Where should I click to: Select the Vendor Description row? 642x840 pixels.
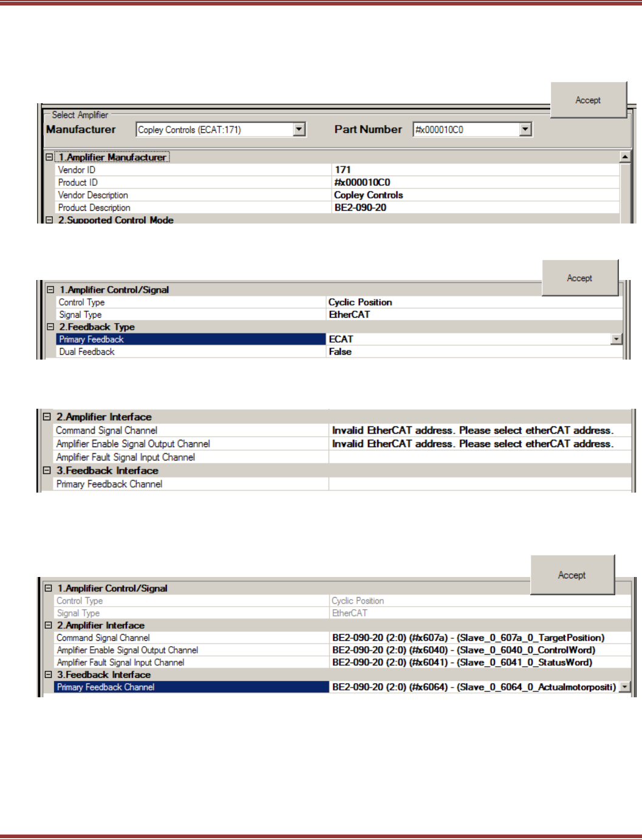click(336, 195)
